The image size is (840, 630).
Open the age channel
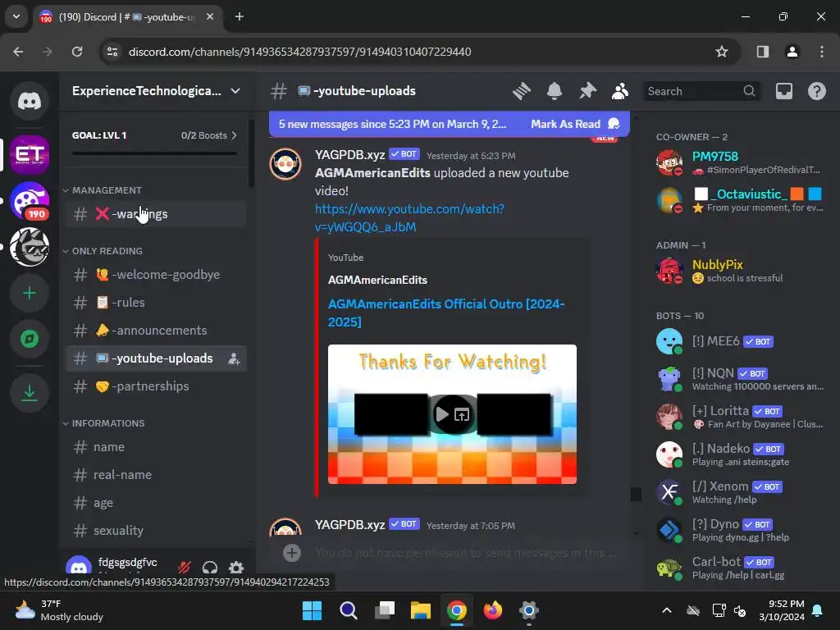(x=156, y=503)
